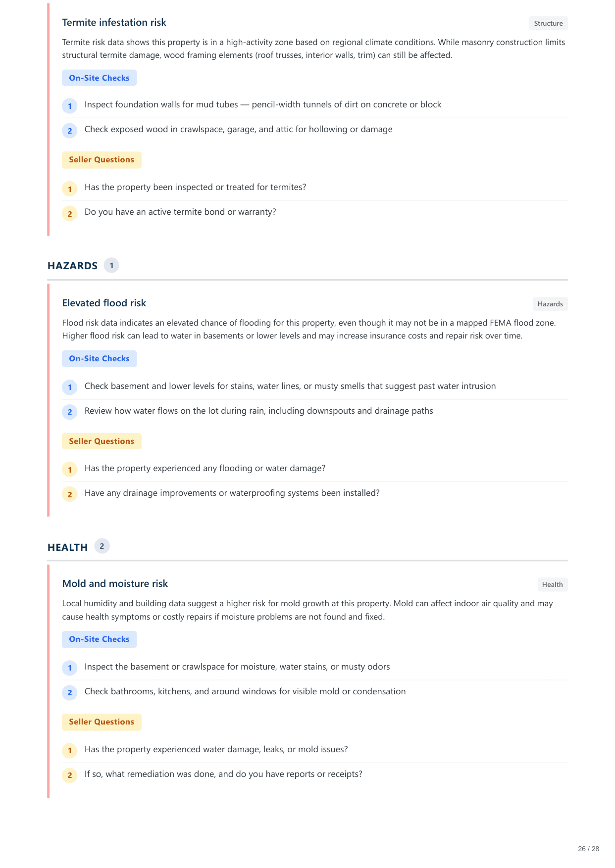615x868 pixels.
Task: Click number 1 beside the mud tubes check
Action: 70,106
